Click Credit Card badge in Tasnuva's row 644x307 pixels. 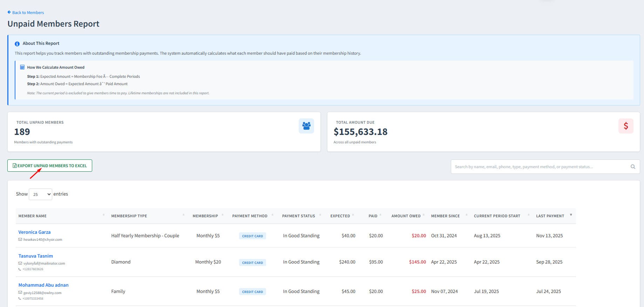[252, 262]
